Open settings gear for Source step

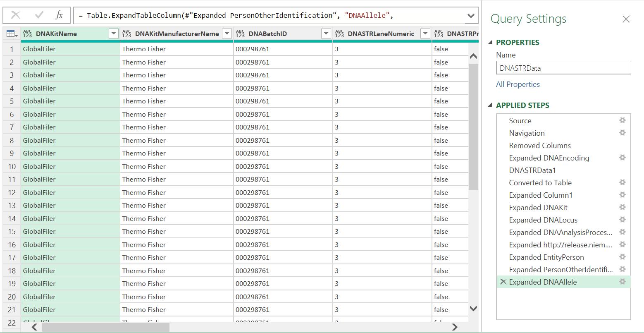click(x=622, y=120)
